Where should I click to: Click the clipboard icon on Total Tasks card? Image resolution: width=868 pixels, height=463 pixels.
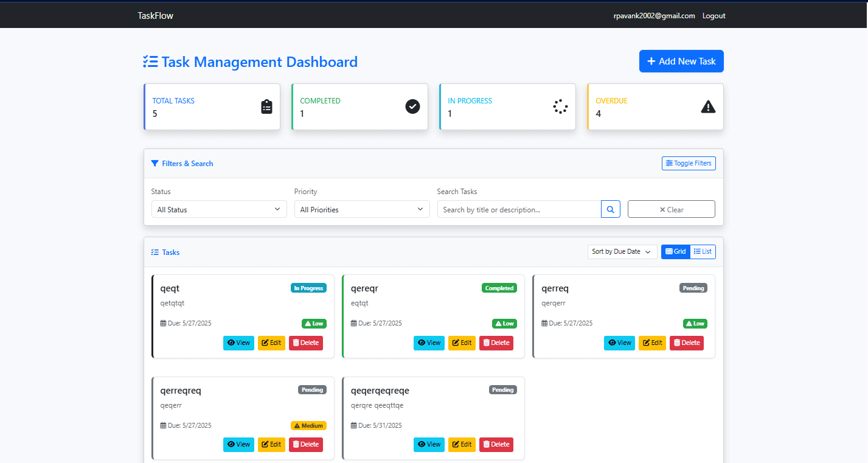pos(266,106)
